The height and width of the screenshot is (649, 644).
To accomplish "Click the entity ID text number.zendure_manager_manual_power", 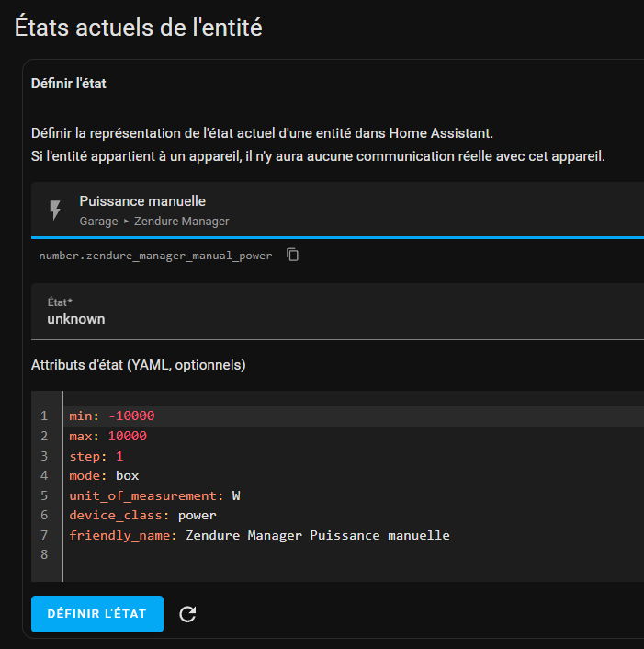I will 155,256.
